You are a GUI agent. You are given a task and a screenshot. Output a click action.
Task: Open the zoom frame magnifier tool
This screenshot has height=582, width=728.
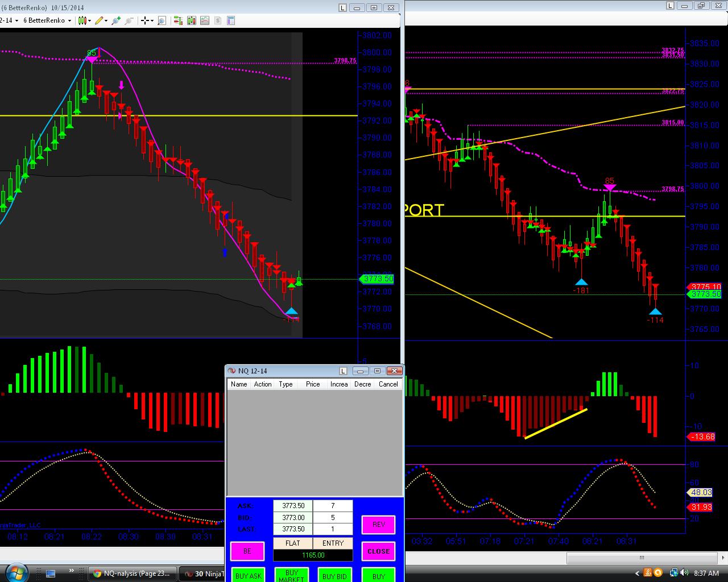162,20
